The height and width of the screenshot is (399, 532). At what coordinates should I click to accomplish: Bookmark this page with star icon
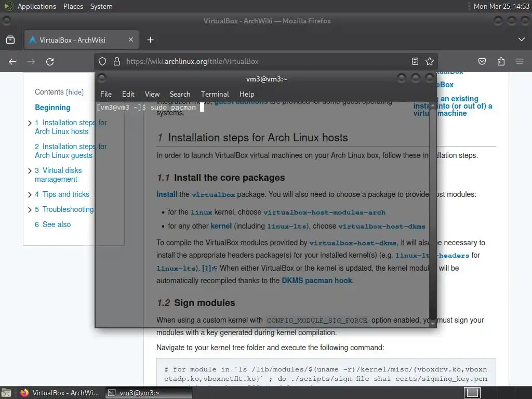(430, 61)
